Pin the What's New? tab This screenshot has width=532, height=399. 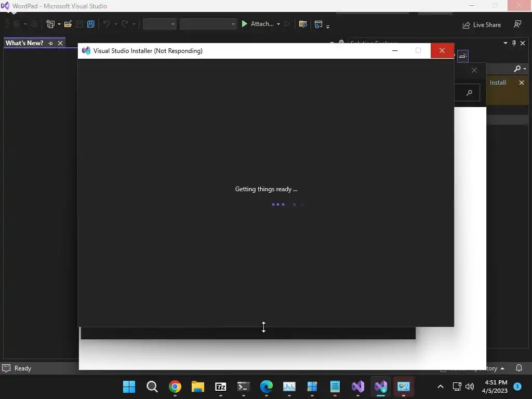(x=50, y=43)
